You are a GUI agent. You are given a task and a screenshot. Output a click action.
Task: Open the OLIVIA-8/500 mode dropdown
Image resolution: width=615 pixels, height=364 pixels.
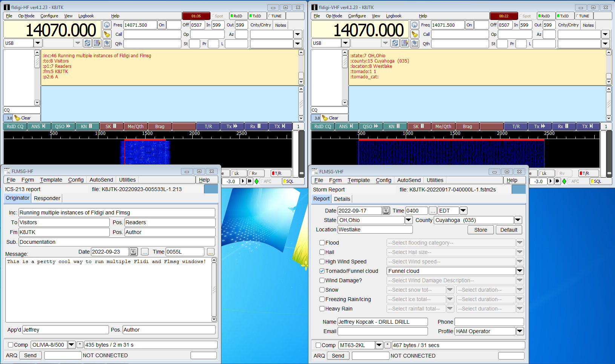tap(72, 345)
